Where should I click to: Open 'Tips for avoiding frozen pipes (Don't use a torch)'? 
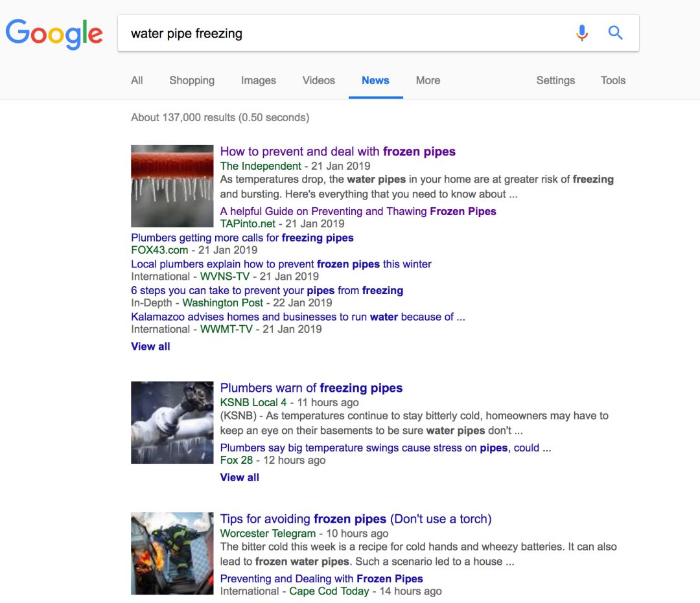click(x=356, y=519)
